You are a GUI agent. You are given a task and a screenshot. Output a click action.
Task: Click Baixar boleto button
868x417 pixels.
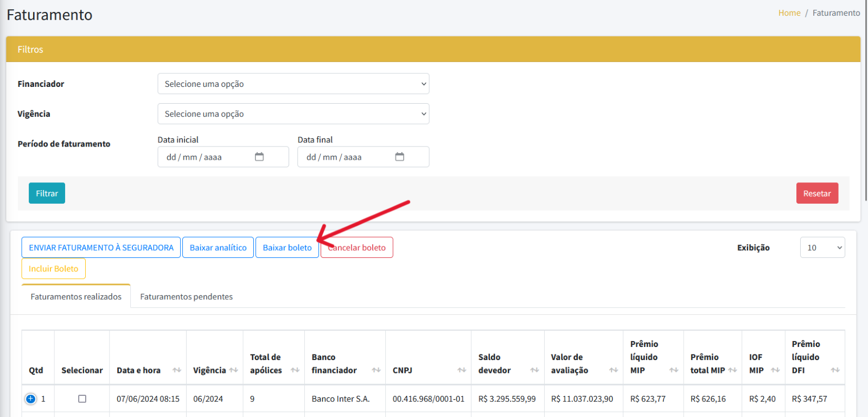pyautogui.click(x=287, y=248)
